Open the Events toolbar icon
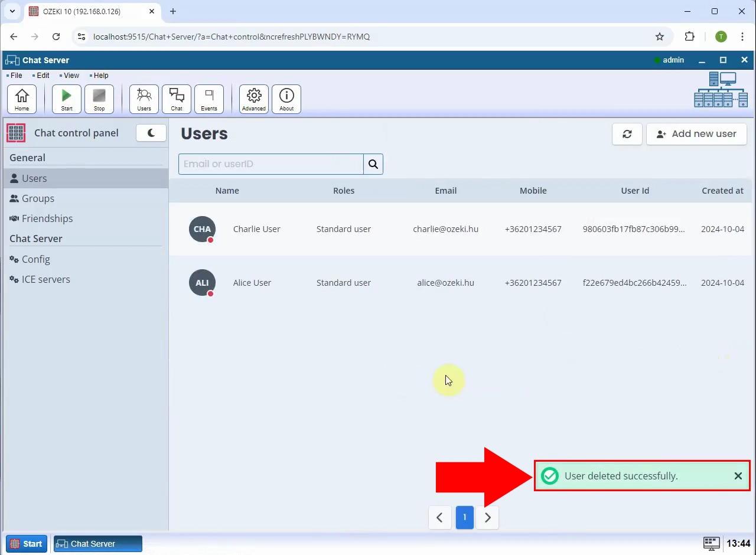The width and height of the screenshot is (756, 555). (x=209, y=99)
